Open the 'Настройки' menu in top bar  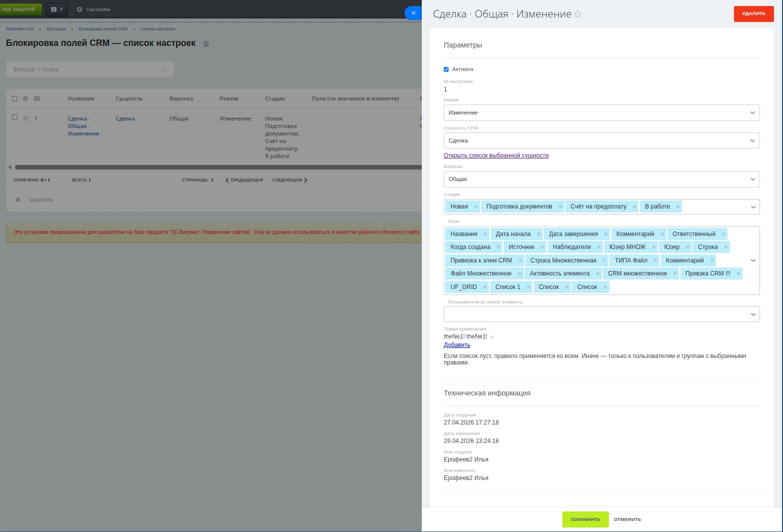click(x=94, y=9)
